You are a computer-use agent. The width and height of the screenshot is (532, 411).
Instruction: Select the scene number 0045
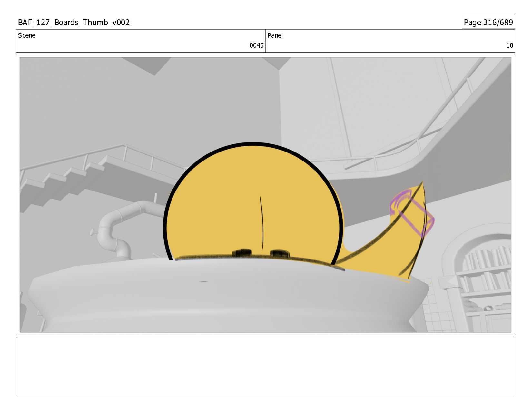tap(256, 45)
